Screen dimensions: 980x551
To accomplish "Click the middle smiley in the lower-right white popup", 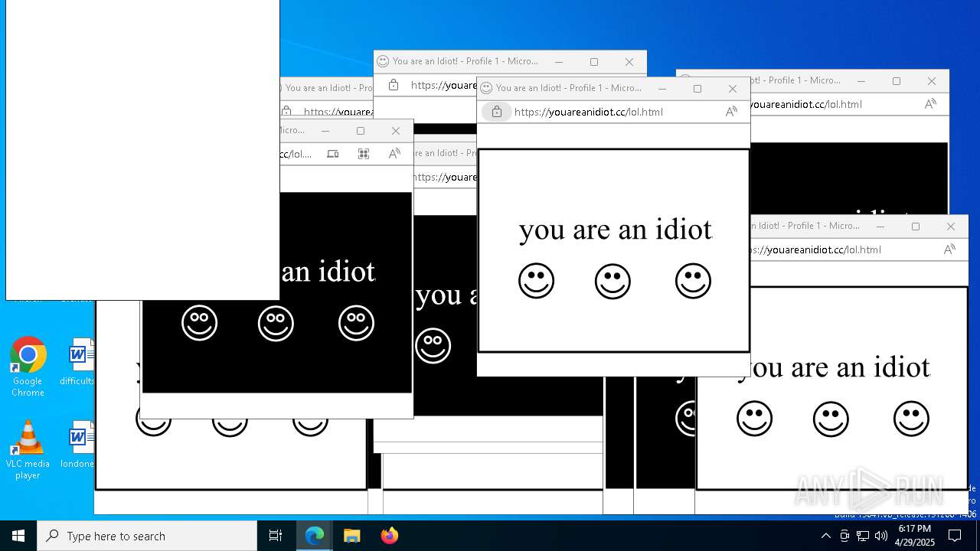I will [831, 419].
